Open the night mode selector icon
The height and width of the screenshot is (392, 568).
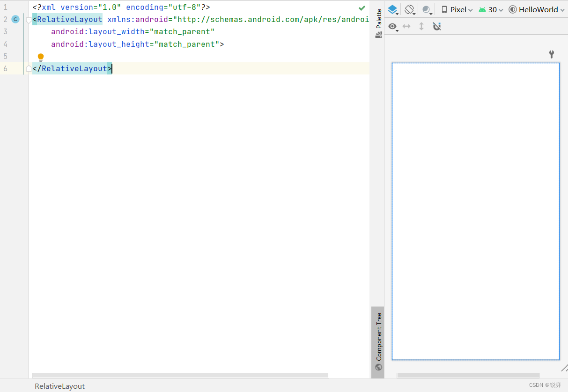pos(427,9)
